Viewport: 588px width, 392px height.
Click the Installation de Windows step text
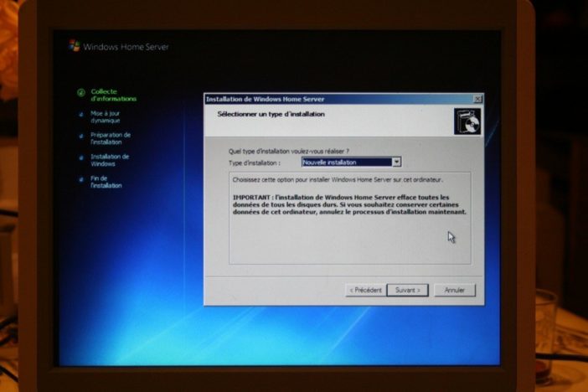tap(110, 161)
